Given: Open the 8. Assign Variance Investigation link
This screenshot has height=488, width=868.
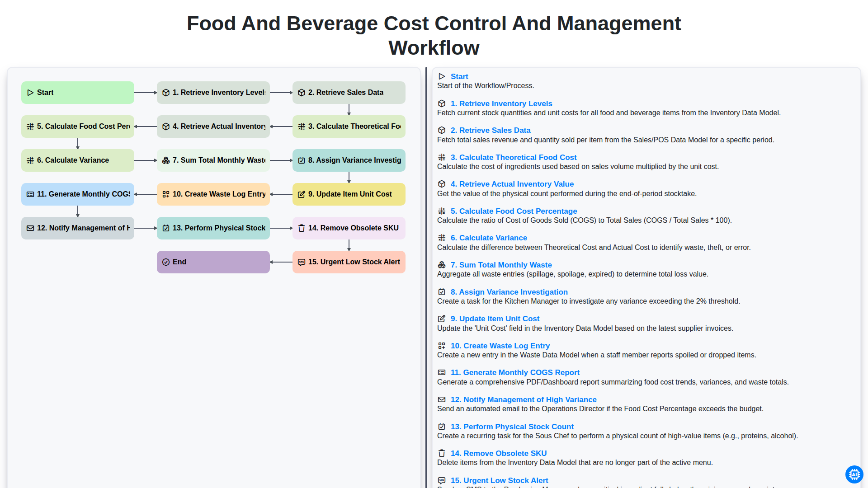Looking at the screenshot, I should pyautogui.click(x=509, y=292).
